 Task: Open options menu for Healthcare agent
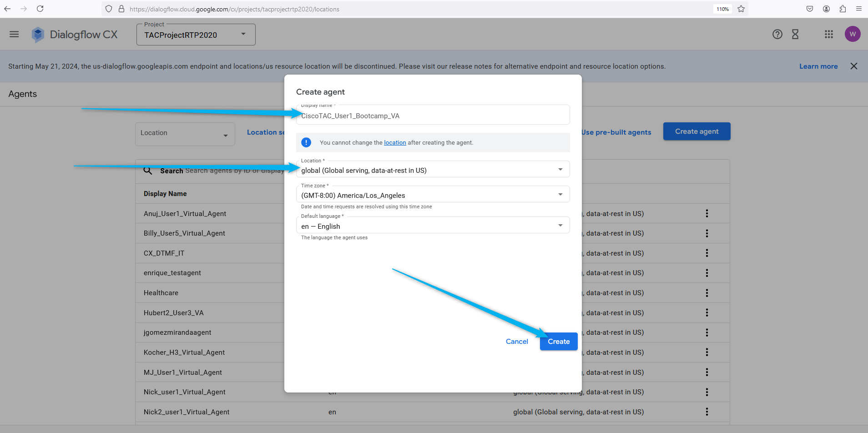[x=707, y=293]
